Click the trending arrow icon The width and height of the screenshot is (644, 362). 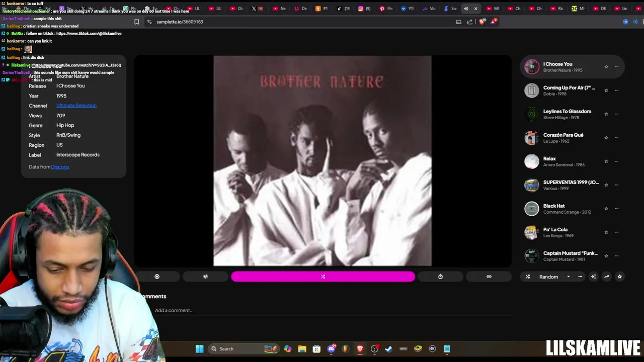pos(607,277)
